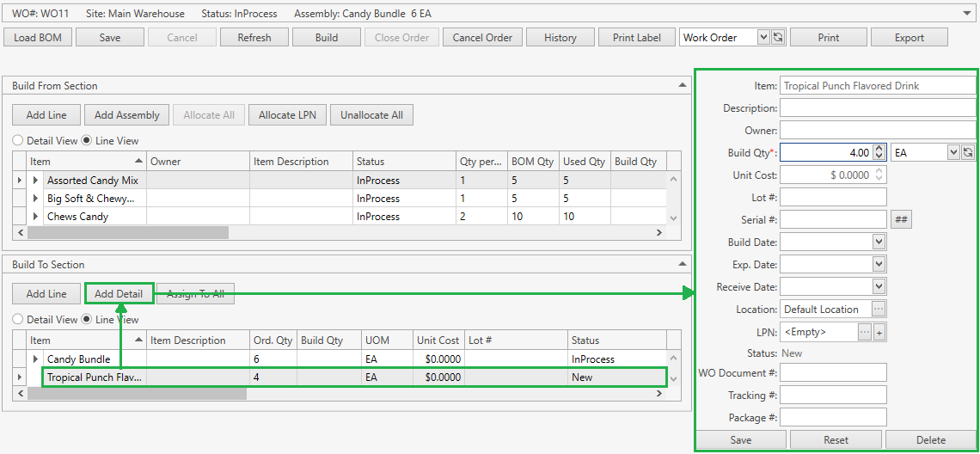The image size is (980, 454).
Task: Click refresh icon next to Work Order dropdown
Action: pos(778,37)
